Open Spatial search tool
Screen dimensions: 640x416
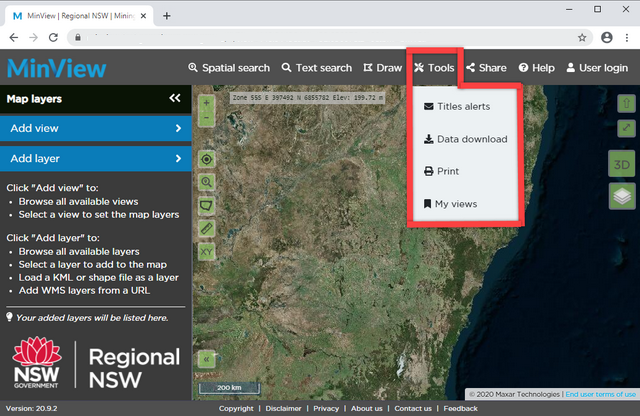[229, 68]
